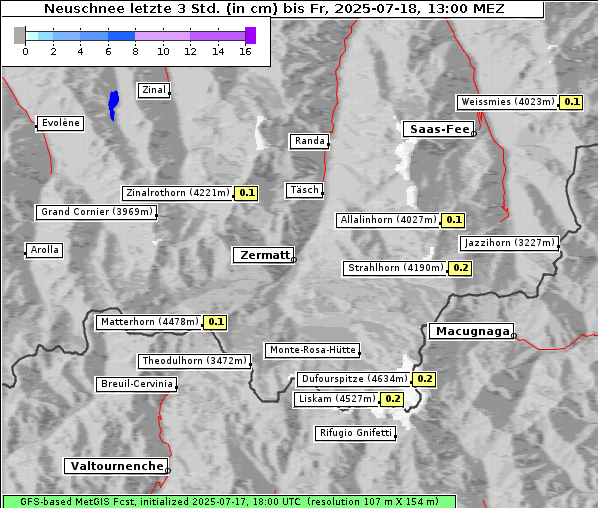Click the Rifugio Gnifetti label
Screen dimensions: 598x508
coord(355,433)
